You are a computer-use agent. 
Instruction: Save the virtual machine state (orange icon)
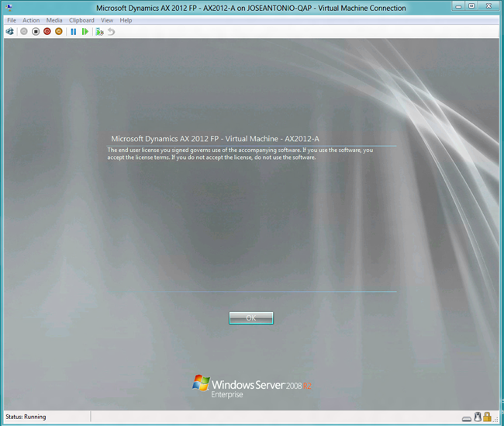[59, 32]
